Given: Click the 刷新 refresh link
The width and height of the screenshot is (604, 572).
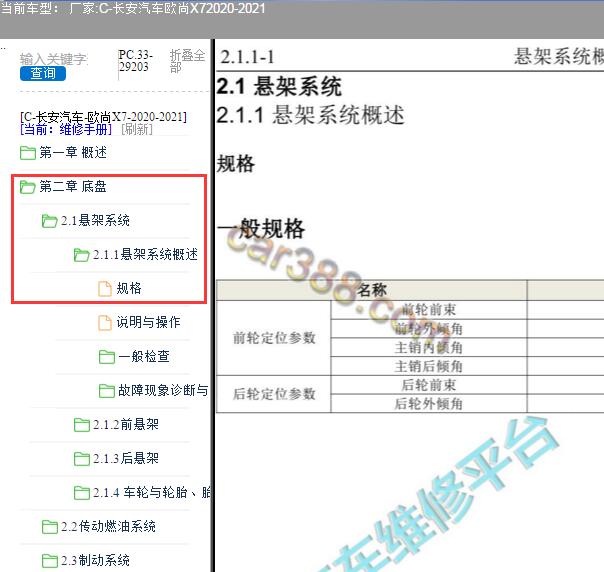Looking at the screenshot, I should [x=137, y=129].
